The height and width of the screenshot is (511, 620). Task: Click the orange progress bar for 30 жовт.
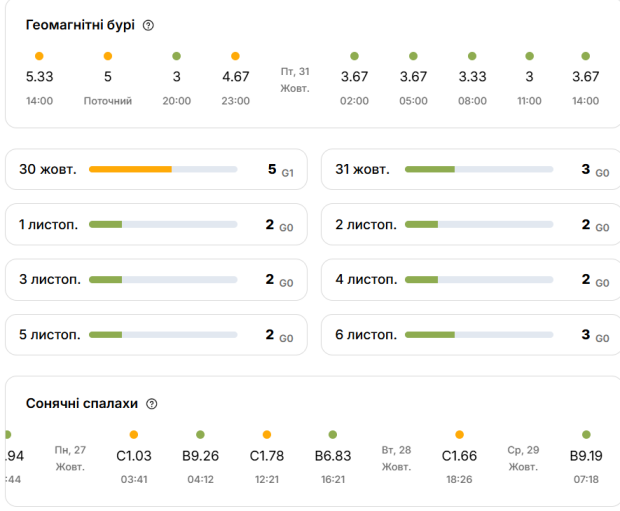130,170
